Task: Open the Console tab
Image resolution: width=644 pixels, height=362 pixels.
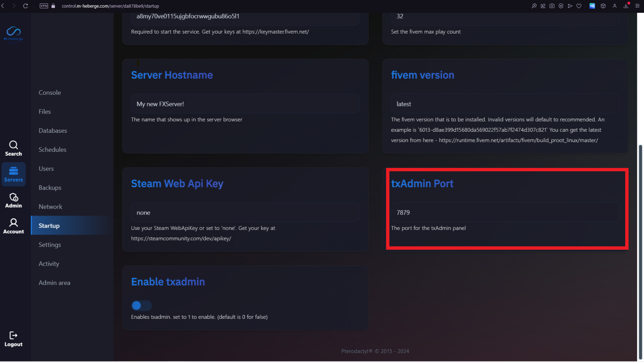Action: tap(50, 93)
